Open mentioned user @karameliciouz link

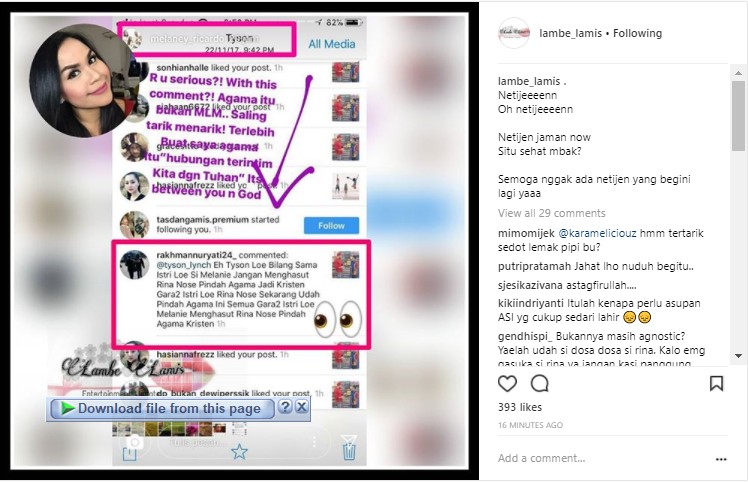click(x=597, y=233)
